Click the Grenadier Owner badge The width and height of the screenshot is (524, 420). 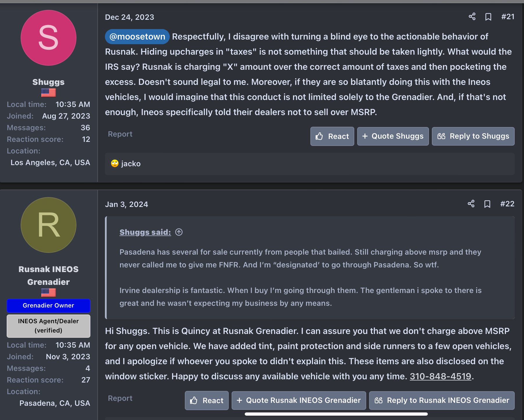point(49,305)
